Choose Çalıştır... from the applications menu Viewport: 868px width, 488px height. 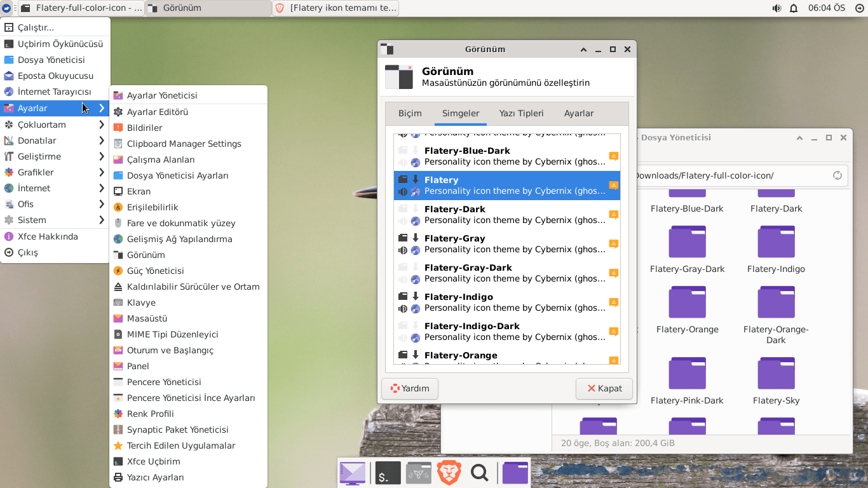pos(55,27)
